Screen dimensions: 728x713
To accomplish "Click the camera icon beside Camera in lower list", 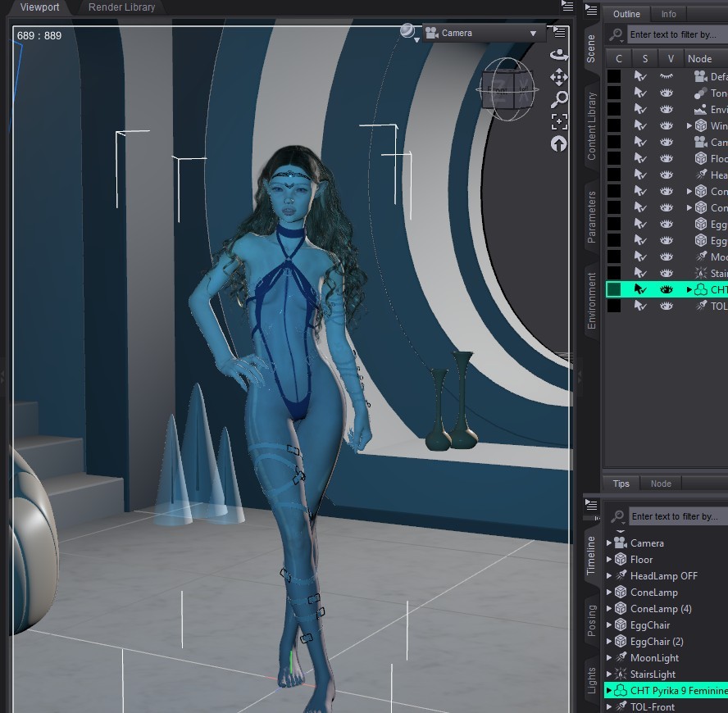I will (x=621, y=543).
